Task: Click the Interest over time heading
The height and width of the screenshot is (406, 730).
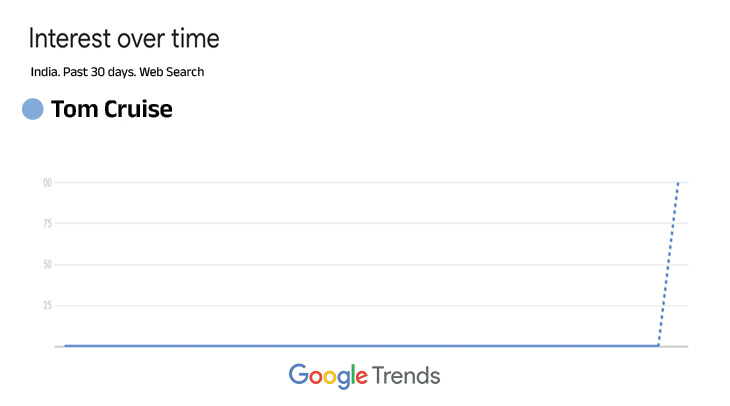Action: click(x=124, y=39)
